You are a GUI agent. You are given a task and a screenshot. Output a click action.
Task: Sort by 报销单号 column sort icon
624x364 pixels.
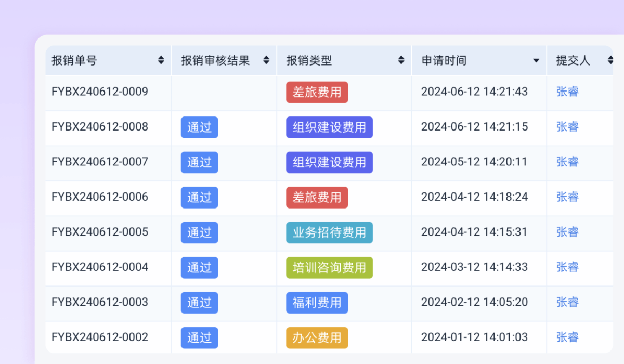coord(161,60)
